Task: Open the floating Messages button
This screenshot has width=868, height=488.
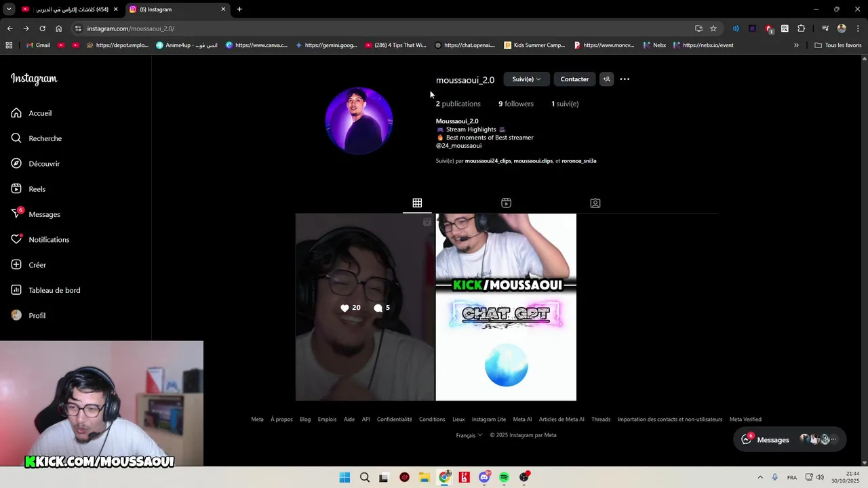Action: coord(790,439)
